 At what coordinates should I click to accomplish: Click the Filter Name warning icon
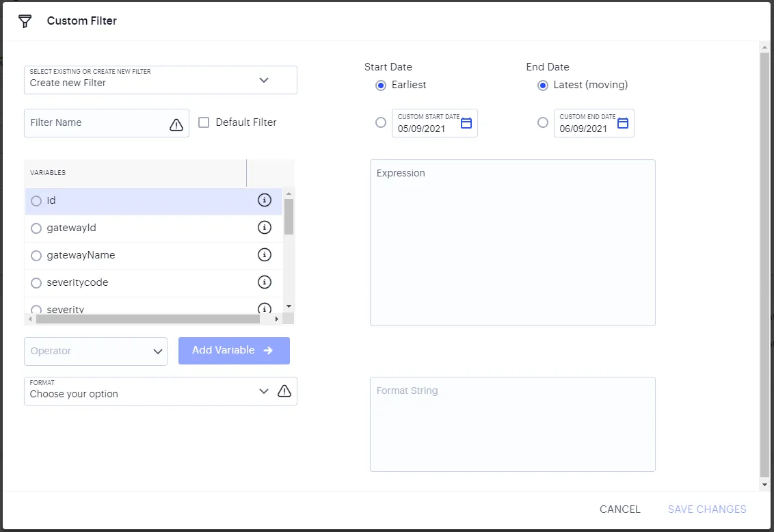click(x=176, y=125)
